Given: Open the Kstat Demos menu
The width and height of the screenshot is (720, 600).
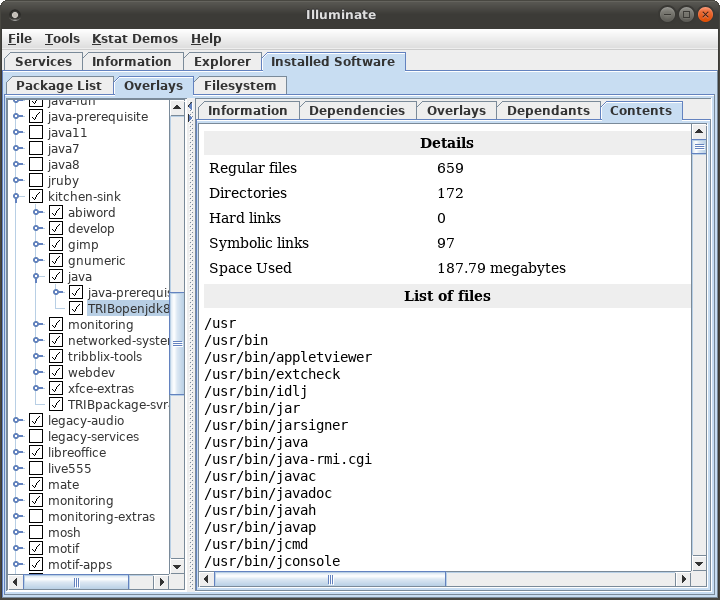Looking at the screenshot, I should click(135, 39).
